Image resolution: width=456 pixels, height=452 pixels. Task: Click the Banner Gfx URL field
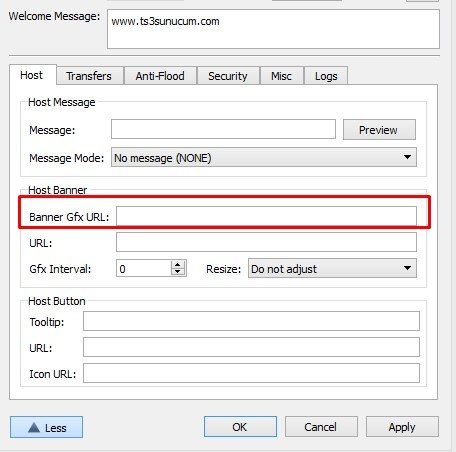pos(266,216)
